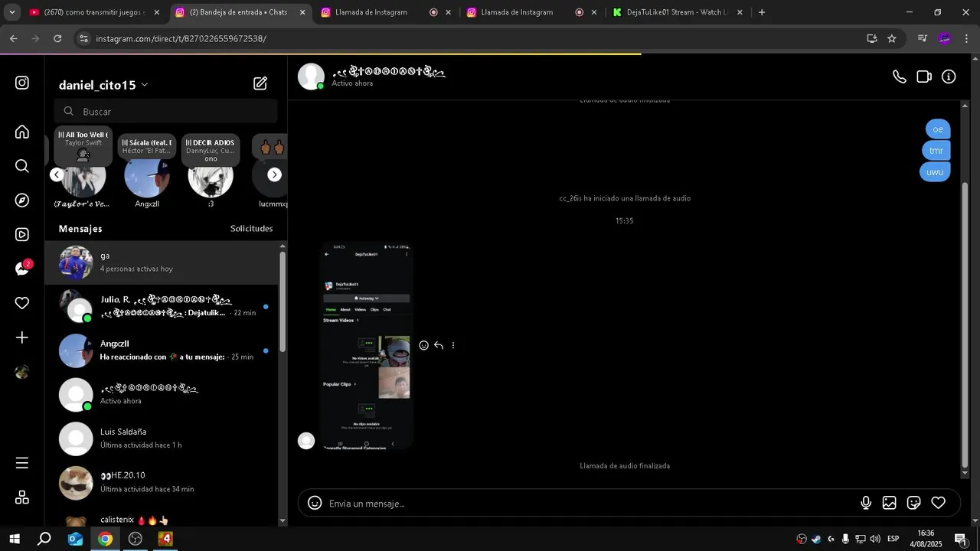Open the ga group conversation

162,262
